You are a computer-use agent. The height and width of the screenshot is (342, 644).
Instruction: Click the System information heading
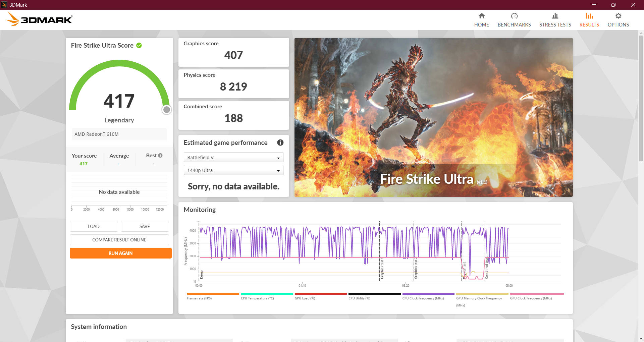coord(99,327)
